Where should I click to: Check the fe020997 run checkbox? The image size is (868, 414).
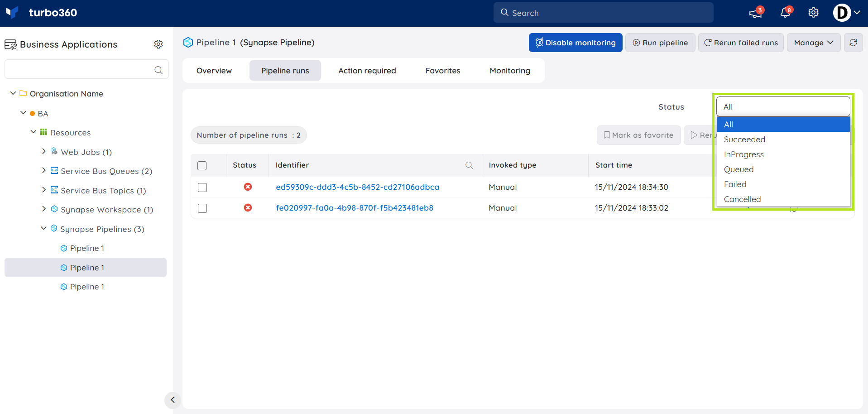click(202, 208)
